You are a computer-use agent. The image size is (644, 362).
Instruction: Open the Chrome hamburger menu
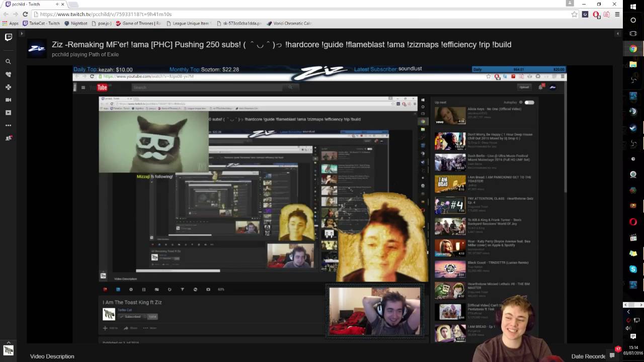pos(617,15)
